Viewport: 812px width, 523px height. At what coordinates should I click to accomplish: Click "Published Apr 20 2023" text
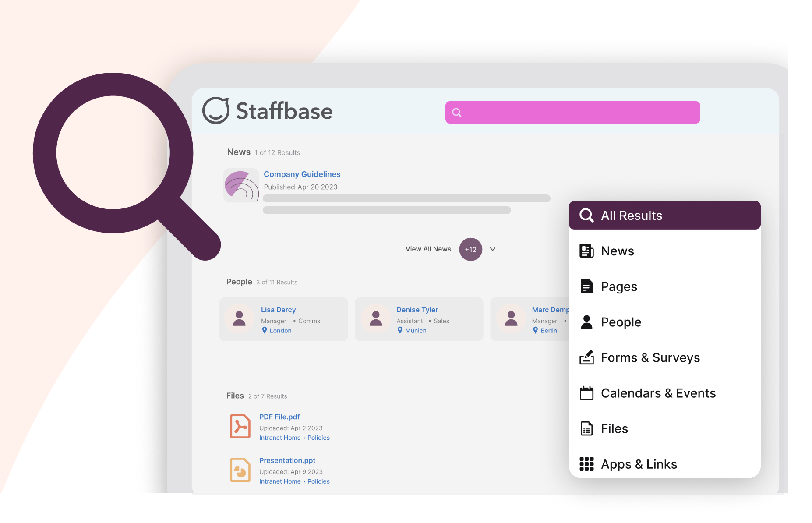tap(300, 187)
